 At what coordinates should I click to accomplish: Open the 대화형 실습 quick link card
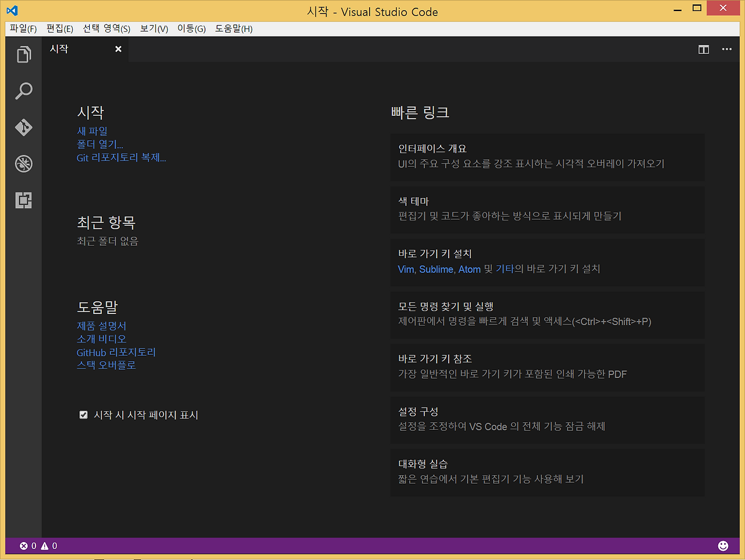point(547,472)
